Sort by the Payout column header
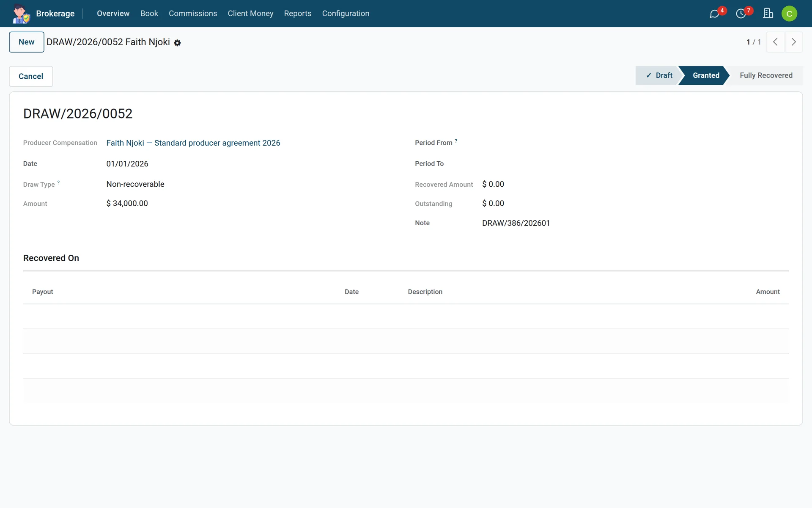 pyautogui.click(x=43, y=292)
